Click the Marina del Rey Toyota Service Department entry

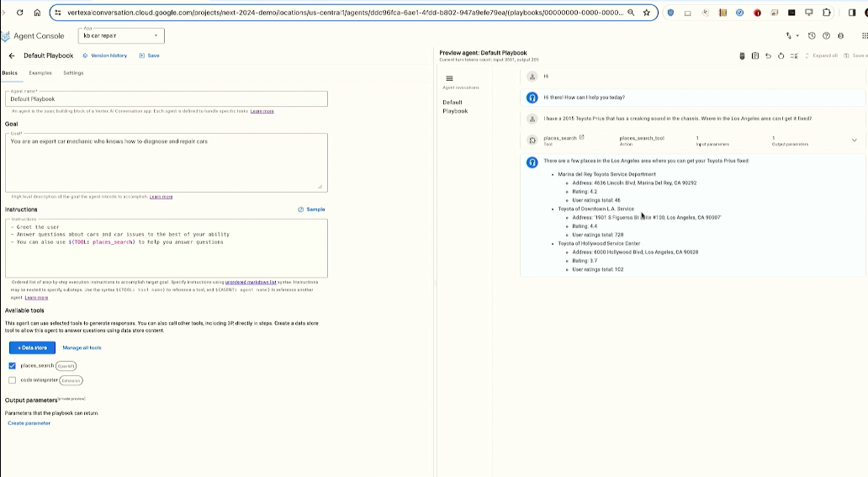pos(606,174)
